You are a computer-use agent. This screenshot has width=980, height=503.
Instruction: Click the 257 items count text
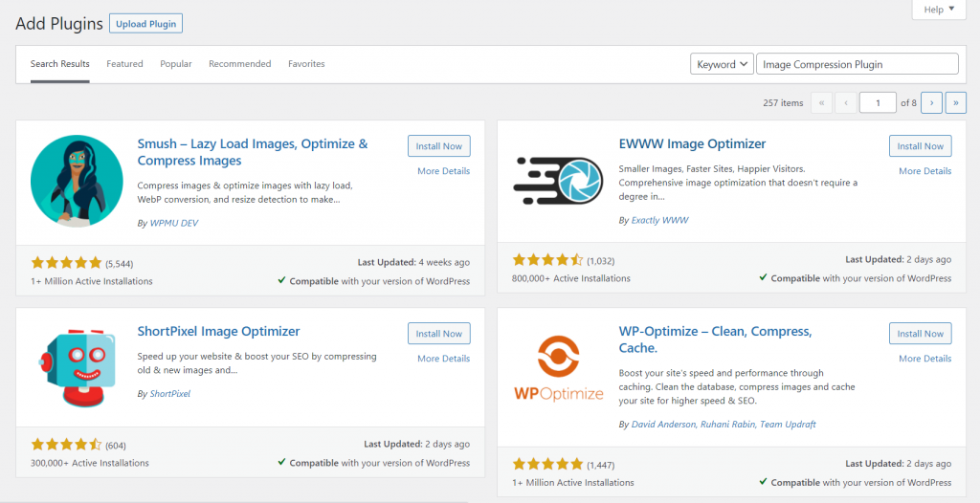[783, 103]
